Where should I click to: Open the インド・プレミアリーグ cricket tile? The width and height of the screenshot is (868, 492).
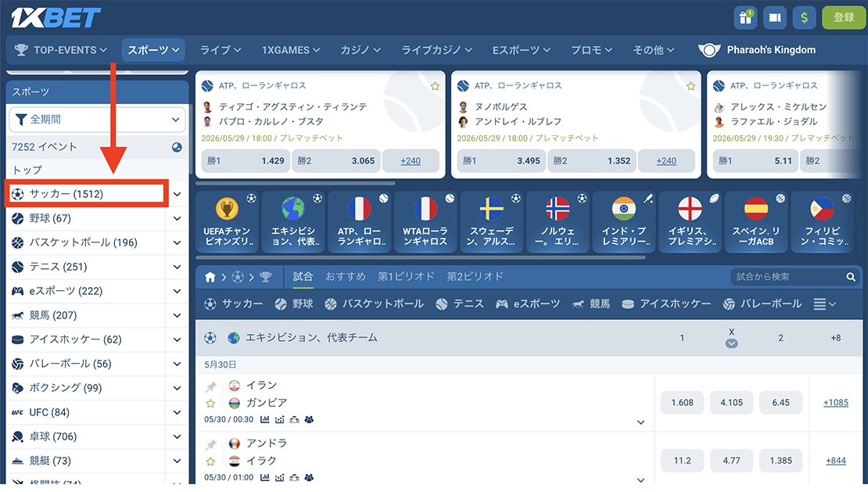coord(624,222)
